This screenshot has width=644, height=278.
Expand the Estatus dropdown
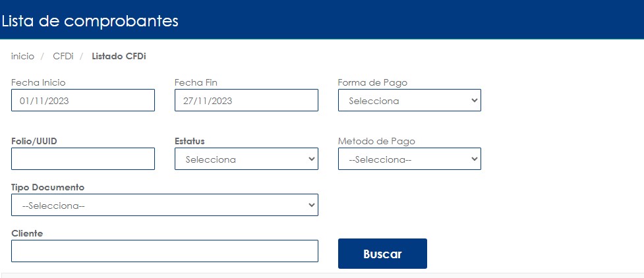point(246,159)
